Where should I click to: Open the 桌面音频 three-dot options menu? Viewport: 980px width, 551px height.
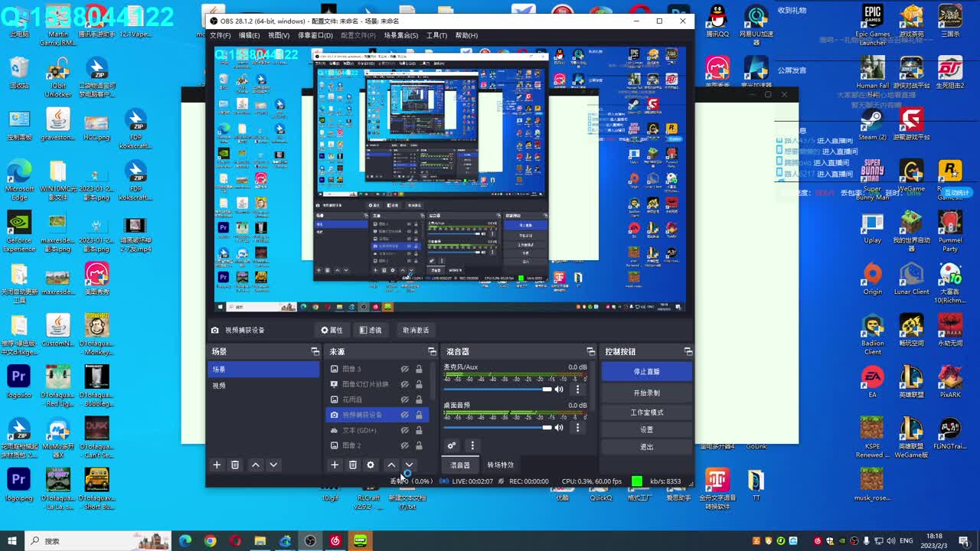coord(578,428)
